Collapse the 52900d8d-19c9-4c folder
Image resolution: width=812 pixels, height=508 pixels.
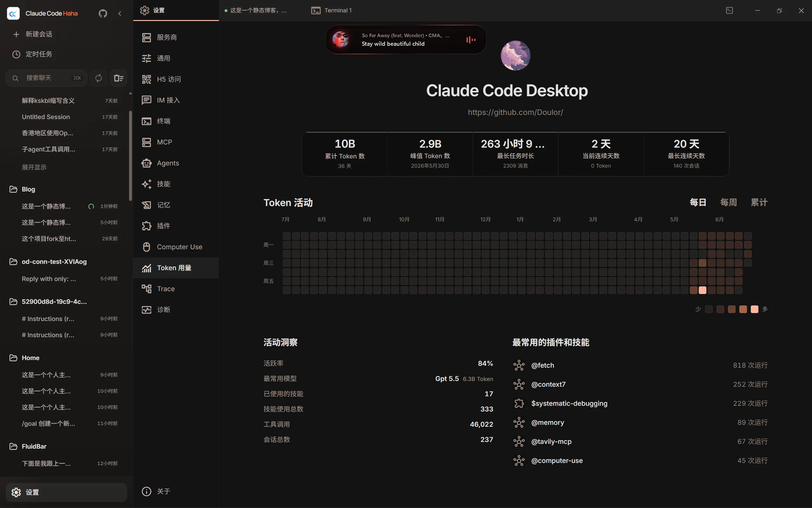[48, 301]
